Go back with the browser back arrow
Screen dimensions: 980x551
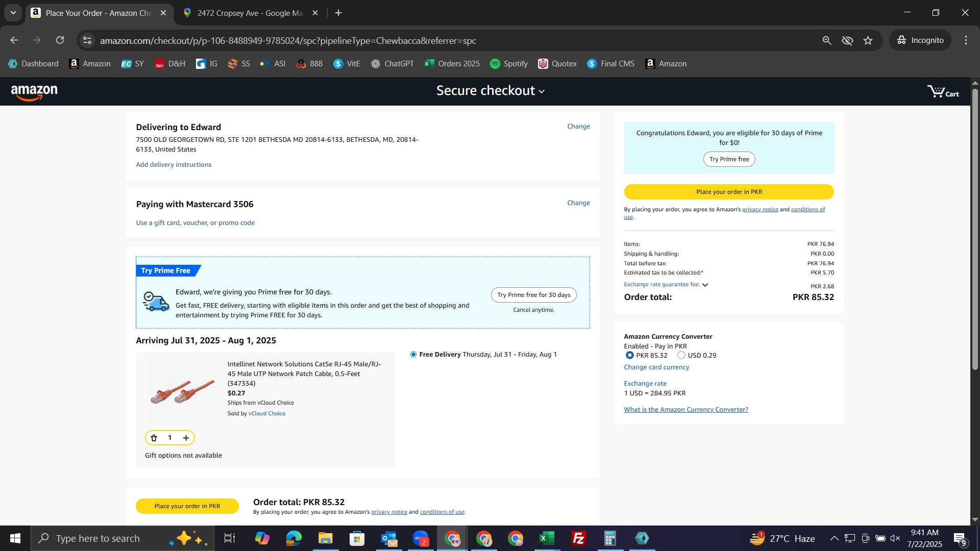(x=14, y=40)
